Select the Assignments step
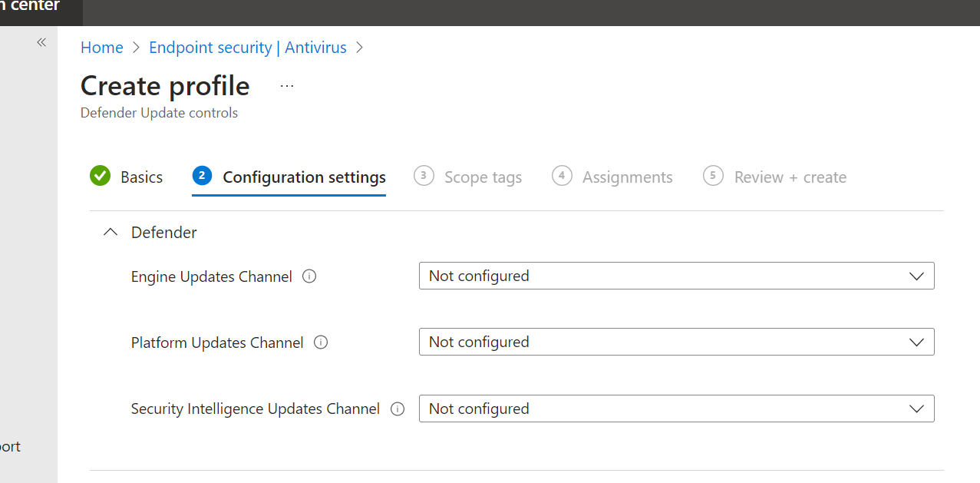 (628, 177)
